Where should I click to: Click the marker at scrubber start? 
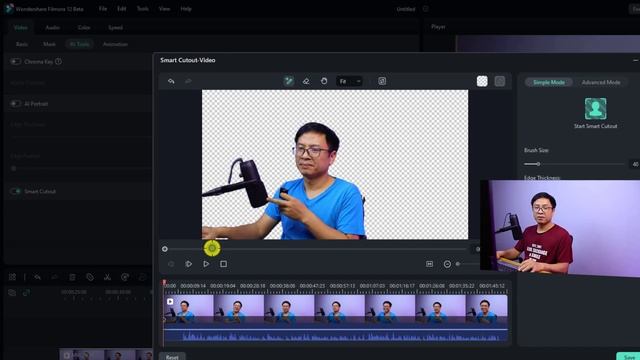coord(165,249)
